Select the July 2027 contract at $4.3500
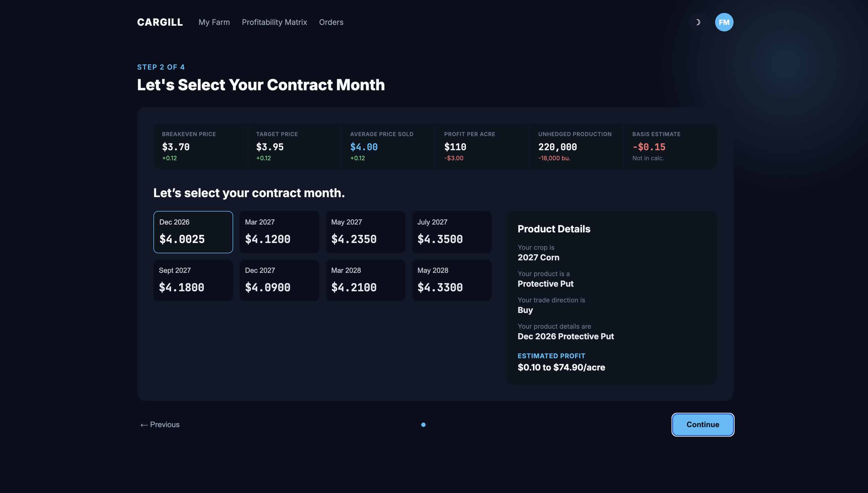The width and height of the screenshot is (868, 493). [x=451, y=232]
